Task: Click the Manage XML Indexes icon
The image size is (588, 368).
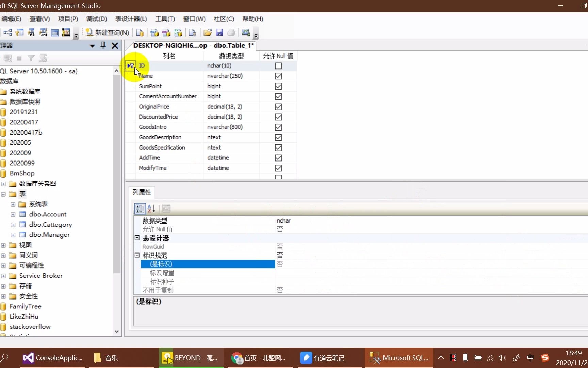Action: tap(43, 32)
